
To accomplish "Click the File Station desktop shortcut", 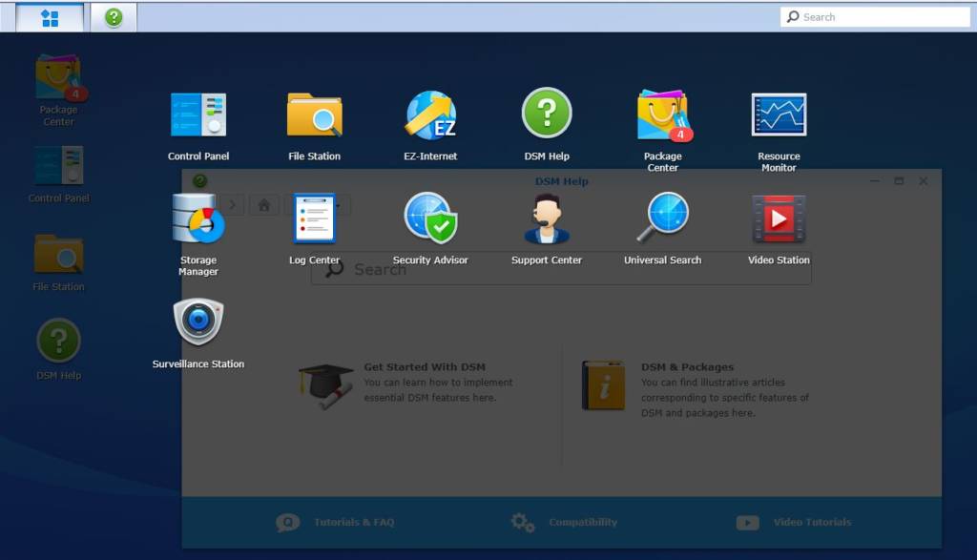I will point(58,263).
